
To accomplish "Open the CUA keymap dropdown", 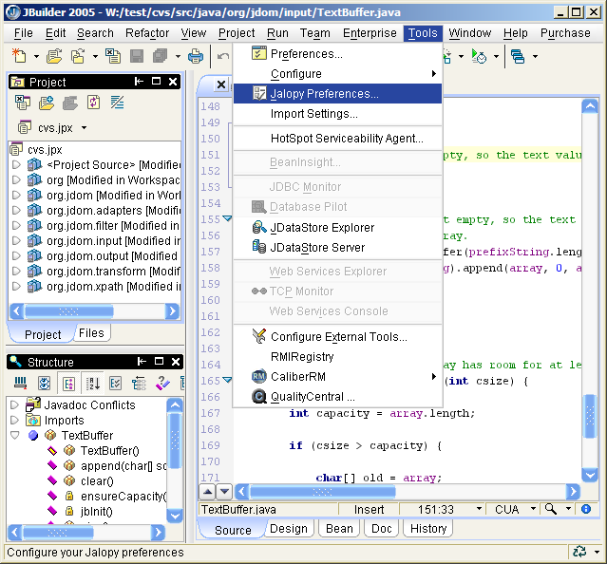I will [x=533, y=508].
